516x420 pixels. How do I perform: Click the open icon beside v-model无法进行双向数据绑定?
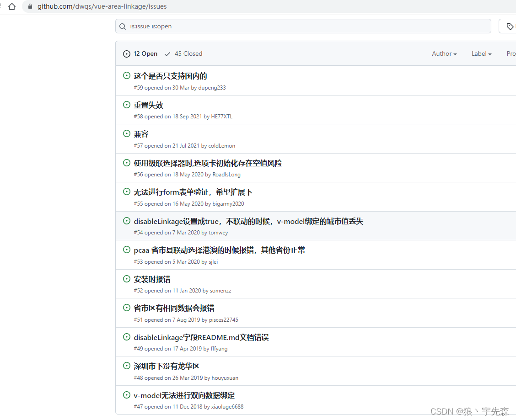(x=127, y=395)
